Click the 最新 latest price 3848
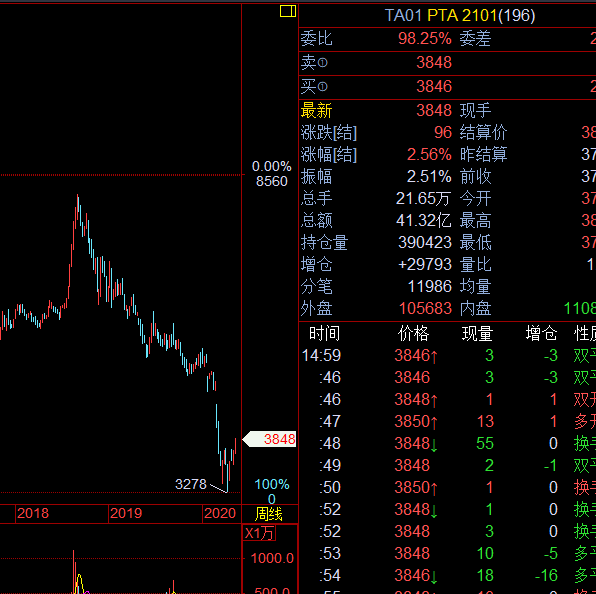 [x=434, y=111]
